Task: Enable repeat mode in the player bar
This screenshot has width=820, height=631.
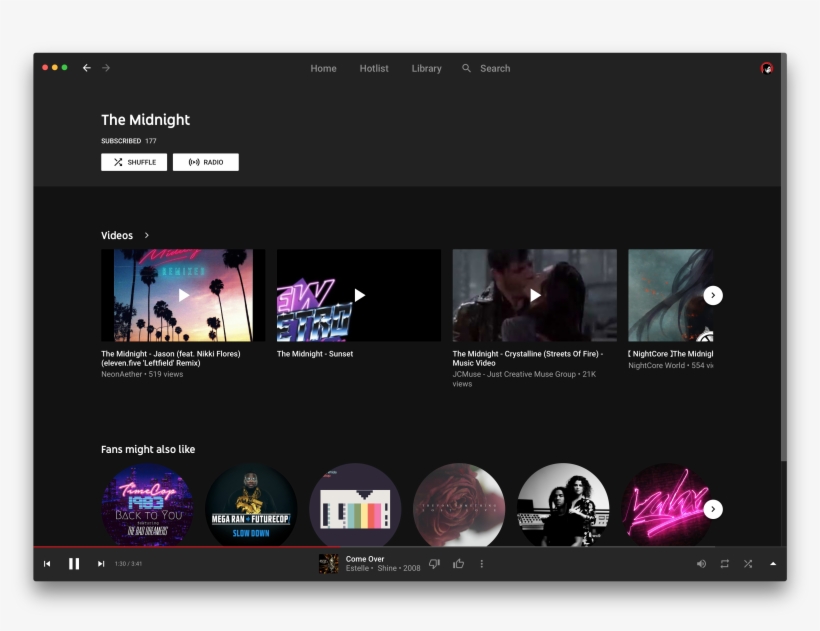Action: 724,564
